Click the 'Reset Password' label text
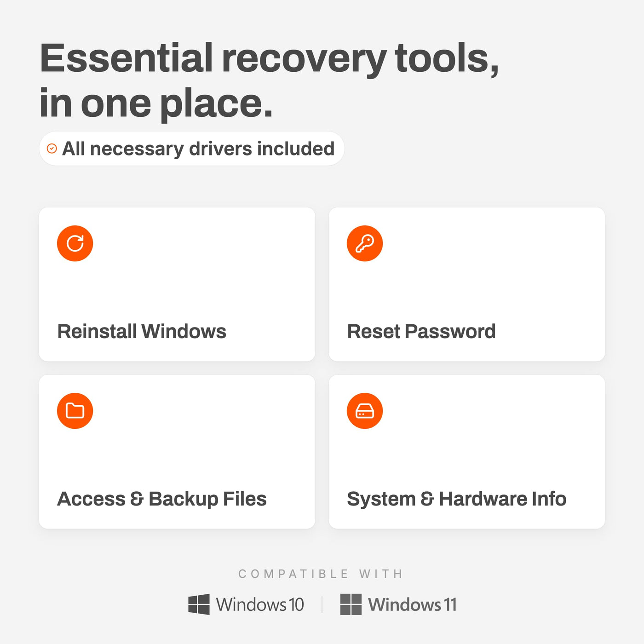The image size is (644, 644). [421, 331]
